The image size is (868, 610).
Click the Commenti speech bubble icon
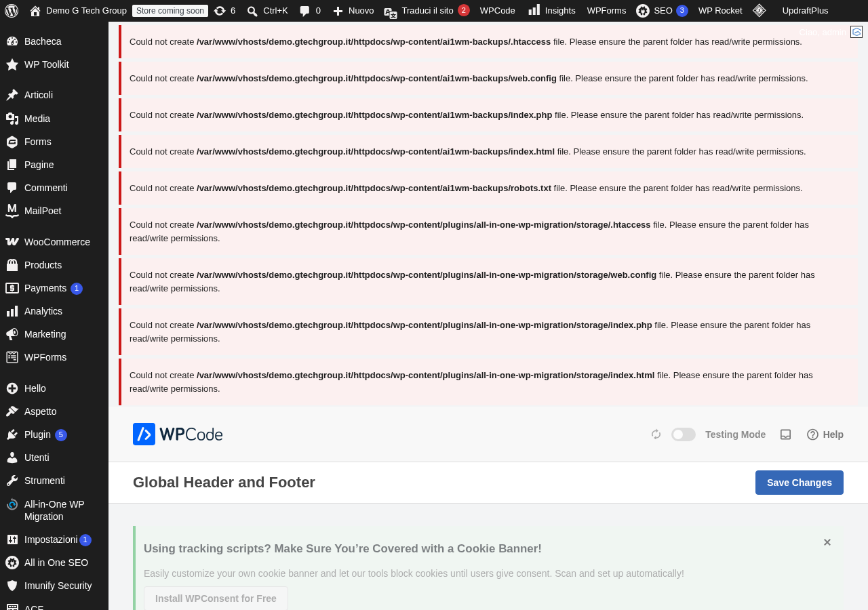(x=12, y=188)
